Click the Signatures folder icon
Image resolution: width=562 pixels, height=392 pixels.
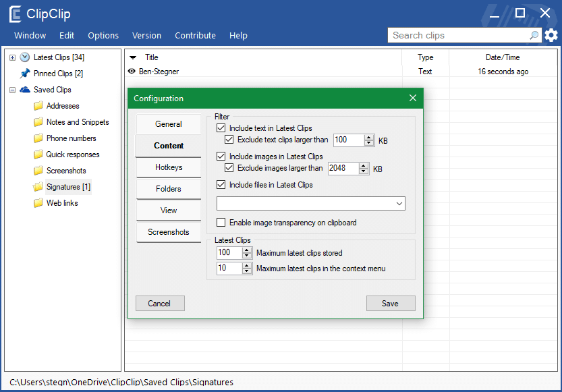pyautogui.click(x=38, y=187)
